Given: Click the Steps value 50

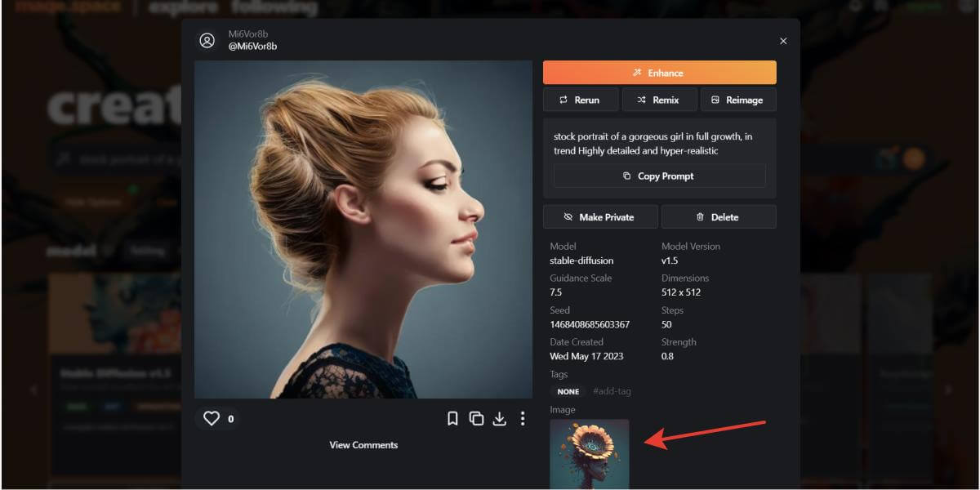Looking at the screenshot, I should coord(666,324).
